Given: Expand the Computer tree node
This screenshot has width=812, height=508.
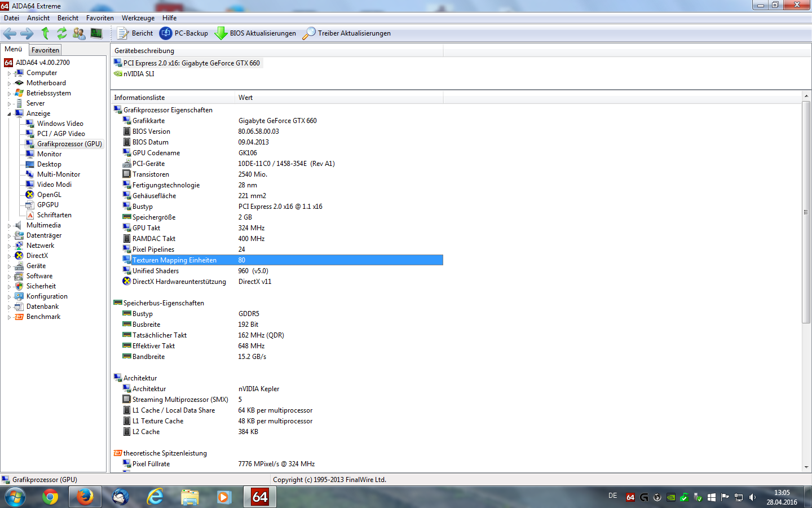Looking at the screenshot, I should (x=9, y=73).
